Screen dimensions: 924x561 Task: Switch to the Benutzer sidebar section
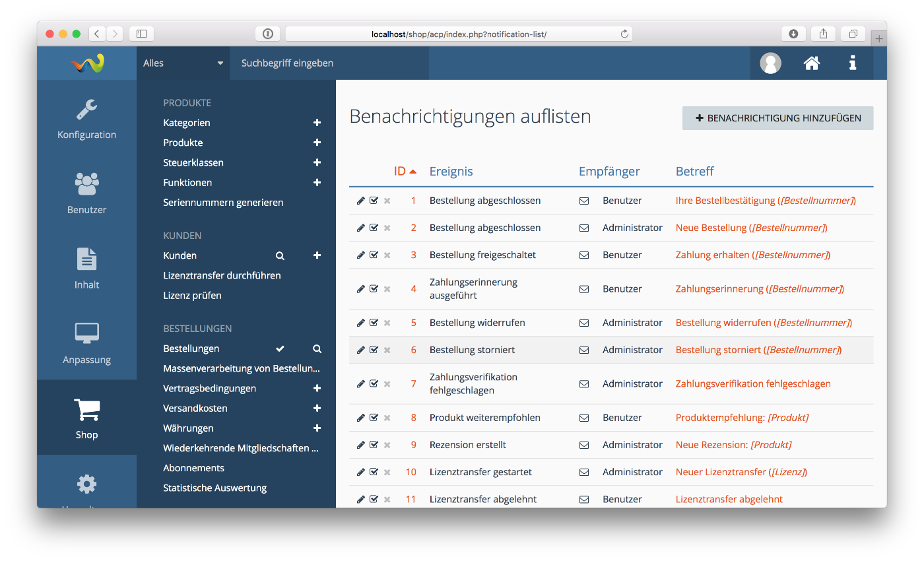(x=86, y=193)
